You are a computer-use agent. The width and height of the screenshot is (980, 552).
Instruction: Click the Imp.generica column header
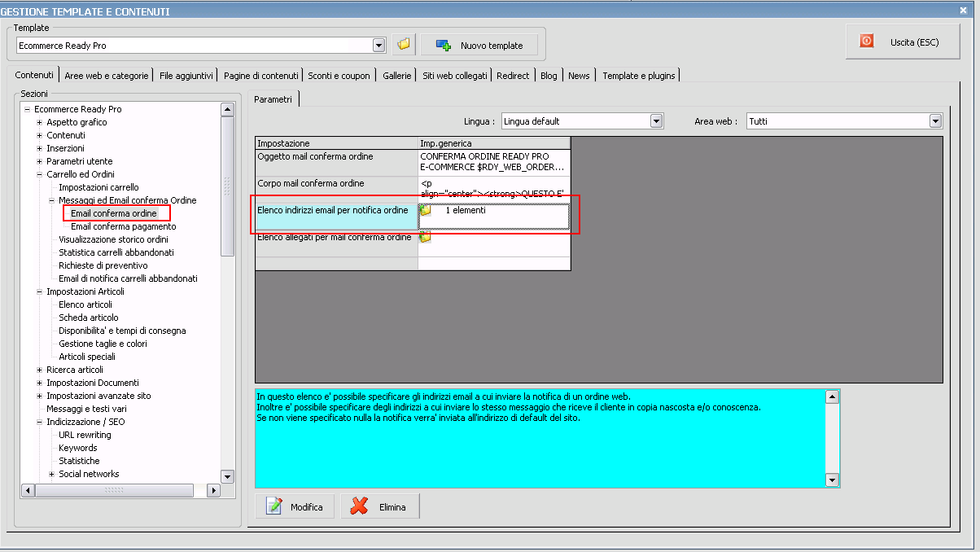coord(494,143)
